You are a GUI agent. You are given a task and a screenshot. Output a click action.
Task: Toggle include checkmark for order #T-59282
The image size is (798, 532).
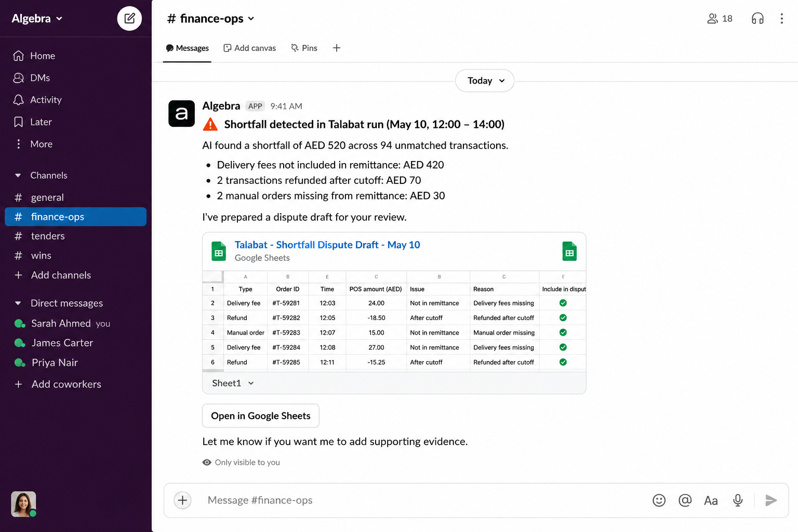pos(563,317)
